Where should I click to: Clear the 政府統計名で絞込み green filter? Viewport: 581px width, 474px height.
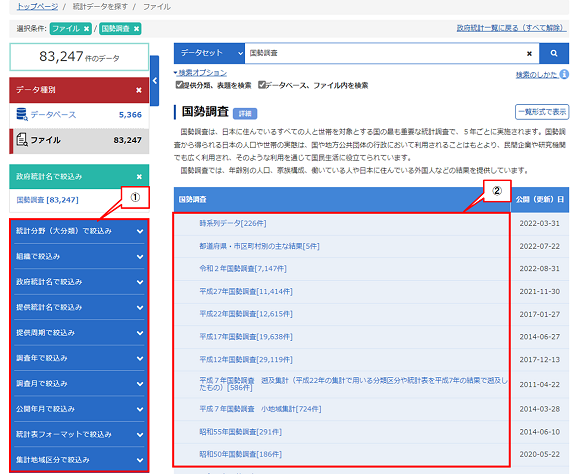point(139,177)
